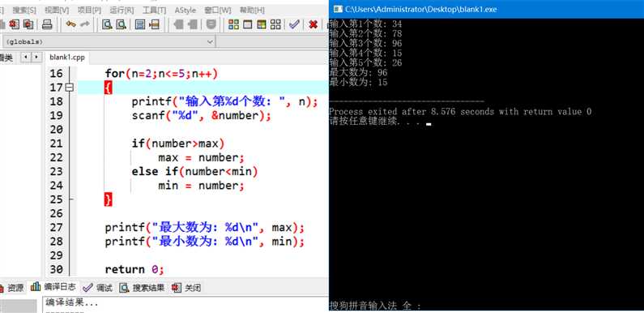
Task: Click the min = number; code line
Action: (201, 186)
